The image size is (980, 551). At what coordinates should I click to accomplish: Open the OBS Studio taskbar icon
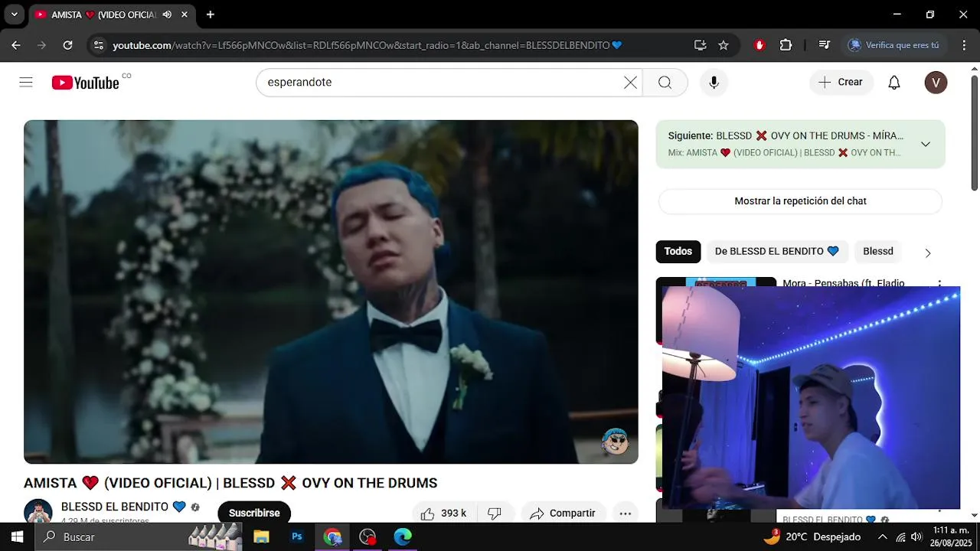point(367,536)
